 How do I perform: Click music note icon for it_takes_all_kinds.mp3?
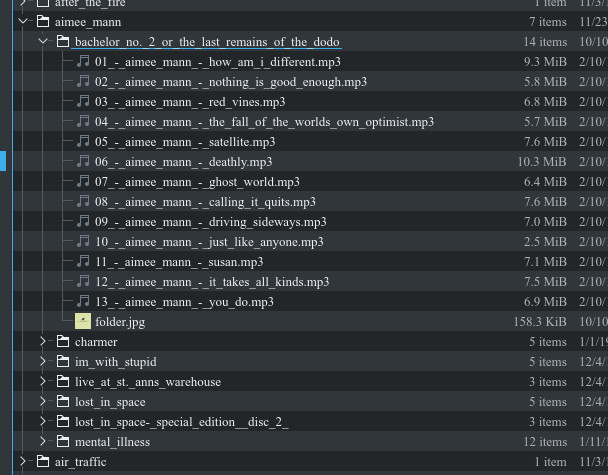coord(83,282)
